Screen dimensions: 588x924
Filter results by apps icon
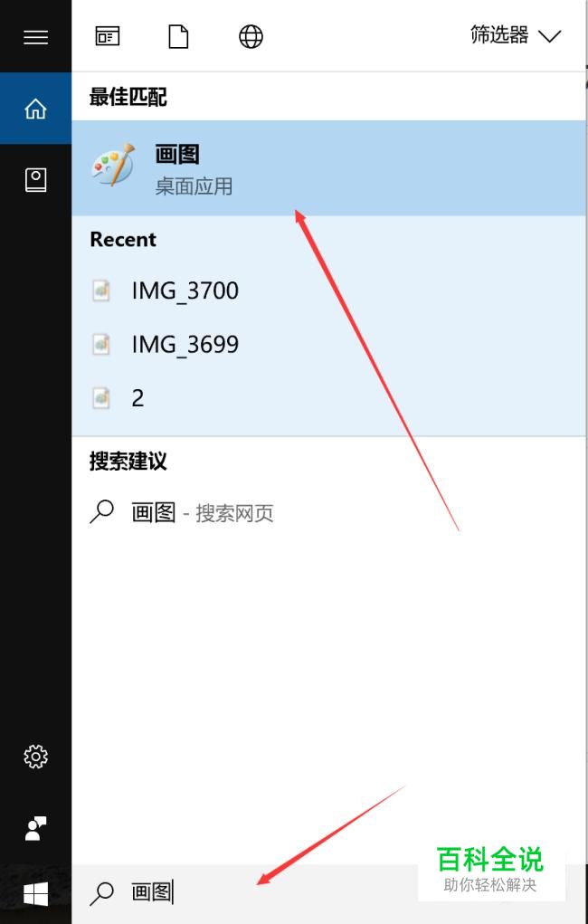pos(108,36)
